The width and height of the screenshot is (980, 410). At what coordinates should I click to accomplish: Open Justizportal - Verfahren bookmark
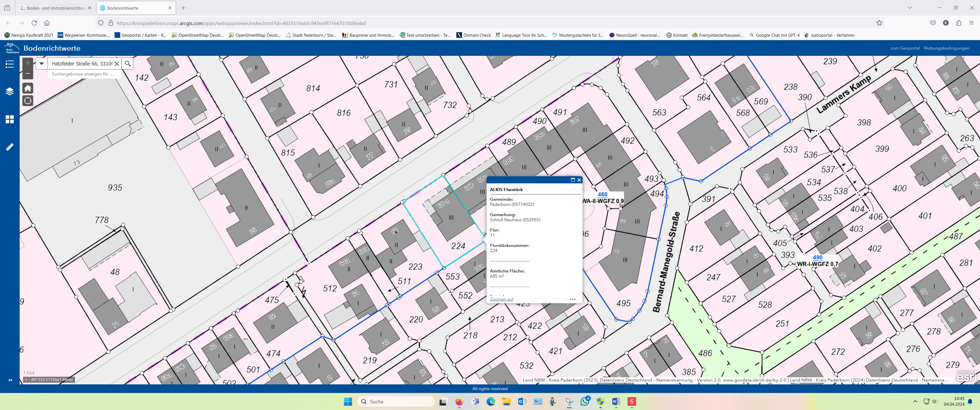[x=829, y=35]
